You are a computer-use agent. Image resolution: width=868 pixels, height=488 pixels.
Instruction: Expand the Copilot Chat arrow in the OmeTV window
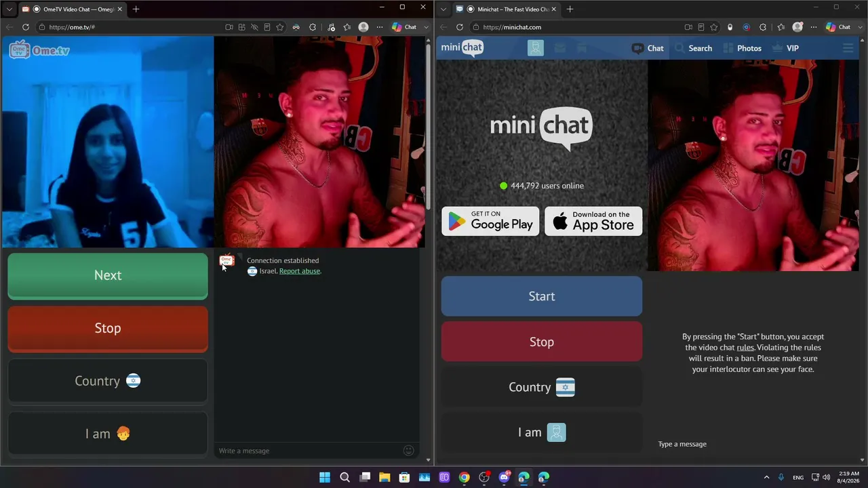tap(426, 27)
